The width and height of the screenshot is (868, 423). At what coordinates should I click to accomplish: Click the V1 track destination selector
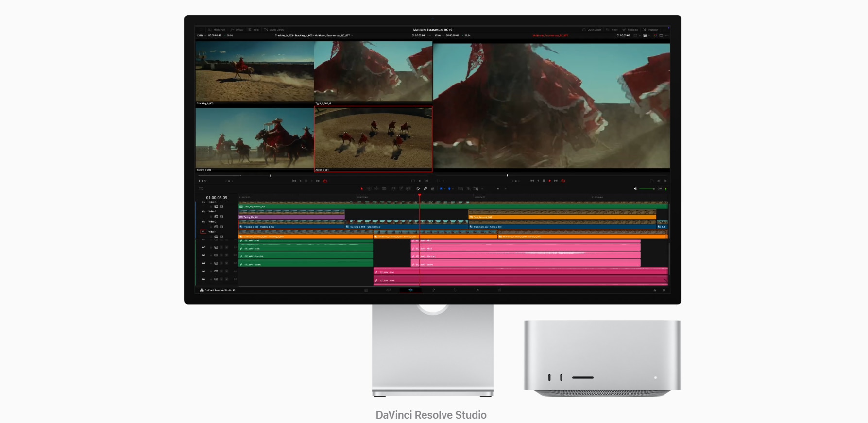pyautogui.click(x=203, y=232)
